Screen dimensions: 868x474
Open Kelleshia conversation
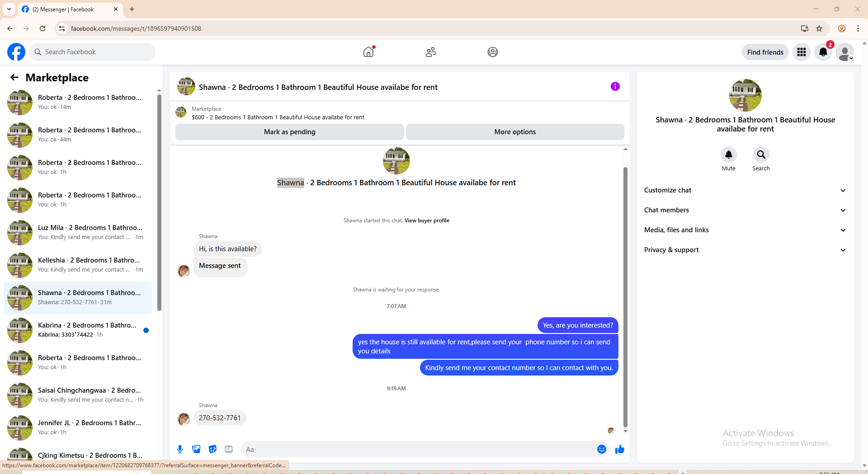pos(78,265)
